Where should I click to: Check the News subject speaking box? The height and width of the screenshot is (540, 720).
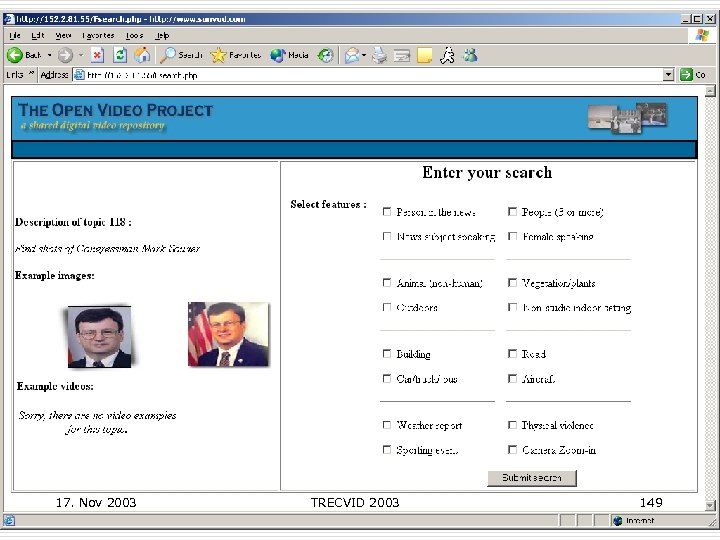387,236
